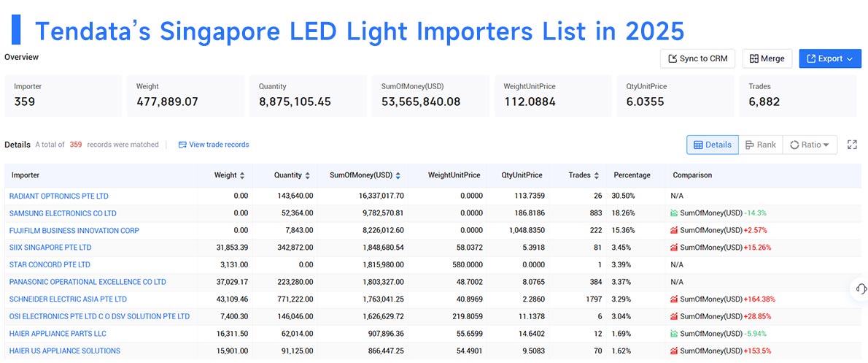
Task: Open SAMSUNG ELECTRONICS CO LTD importer
Action: coord(63,213)
